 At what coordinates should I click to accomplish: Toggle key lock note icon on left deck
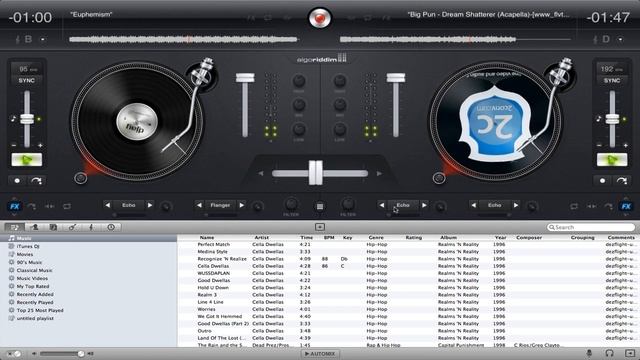[x=13, y=119]
